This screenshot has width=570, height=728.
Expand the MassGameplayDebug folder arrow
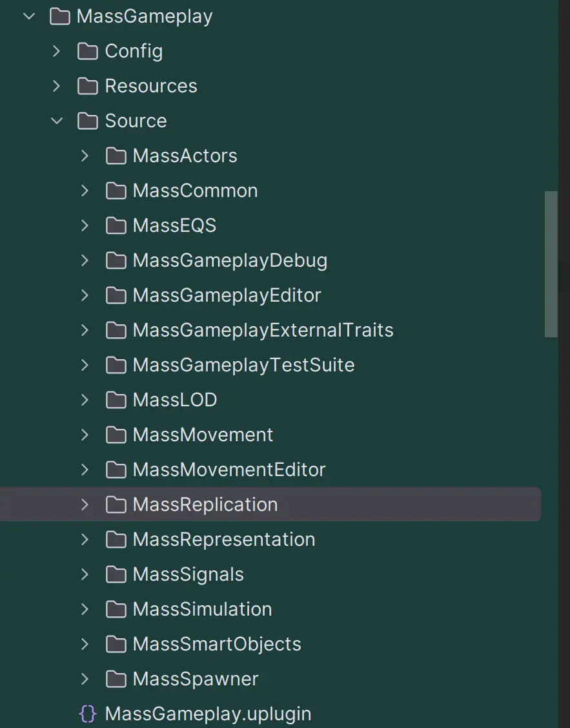click(x=85, y=260)
